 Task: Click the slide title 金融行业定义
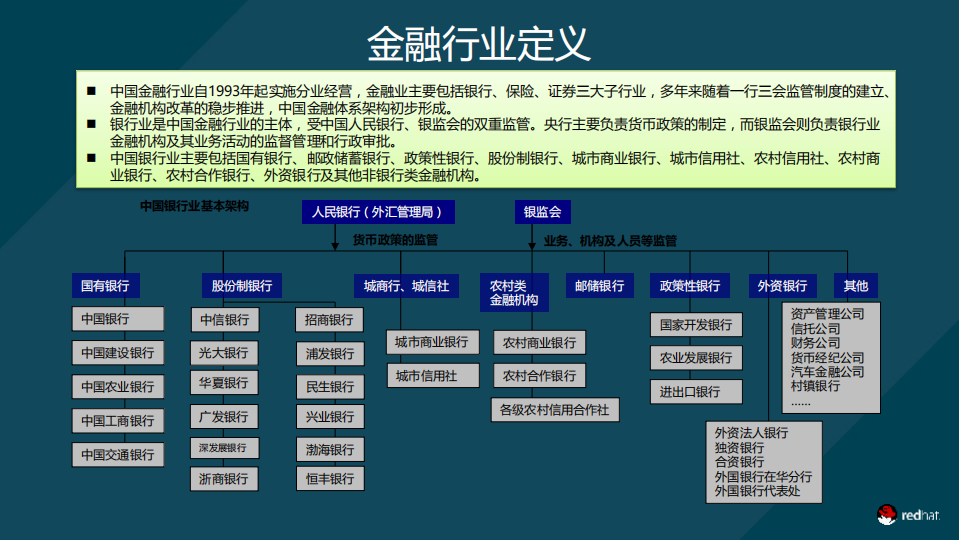click(x=479, y=43)
